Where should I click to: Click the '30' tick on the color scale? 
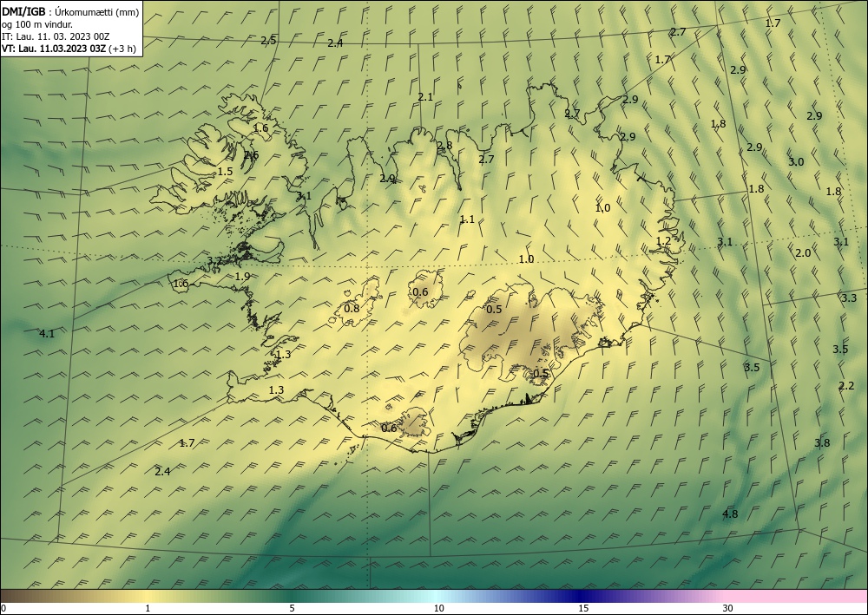point(728,608)
